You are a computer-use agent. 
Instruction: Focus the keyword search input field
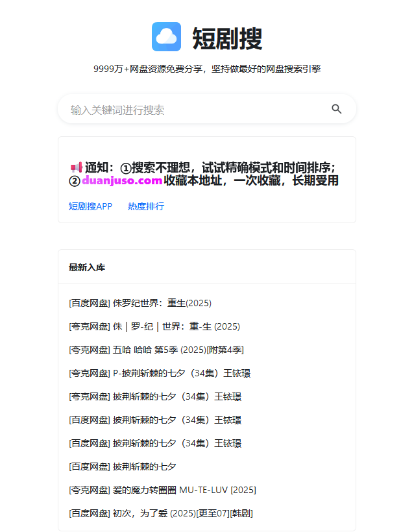click(195, 110)
